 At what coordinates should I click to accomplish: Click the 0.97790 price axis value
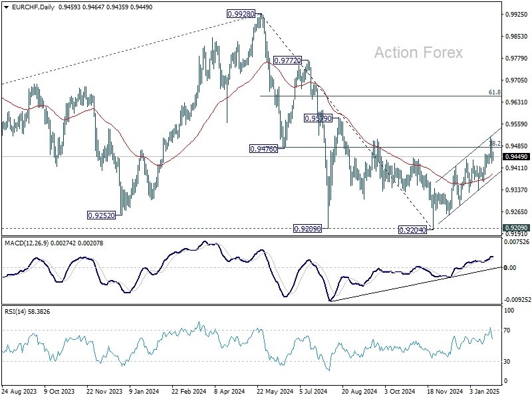click(517, 59)
